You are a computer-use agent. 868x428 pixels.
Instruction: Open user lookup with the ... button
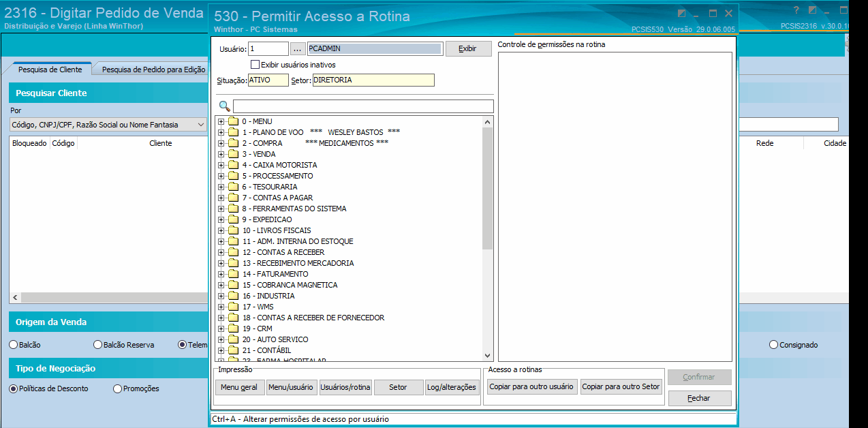click(297, 49)
